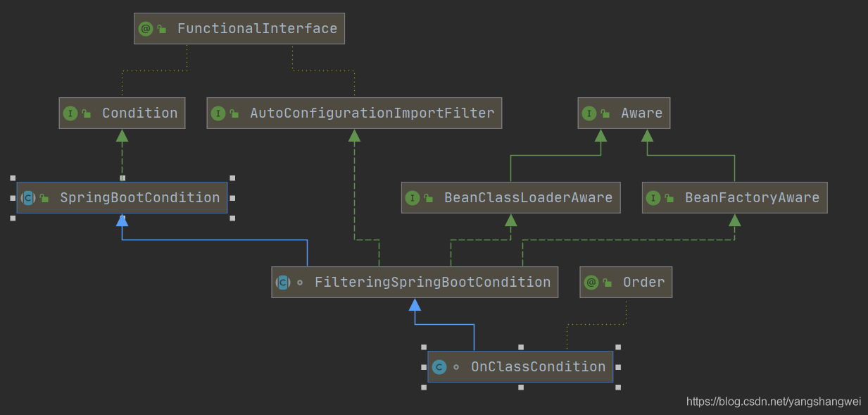The height and width of the screenshot is (415, 868).
Task: Click the abstract class icon of SpringBootCondition
Action: (28, 198)
